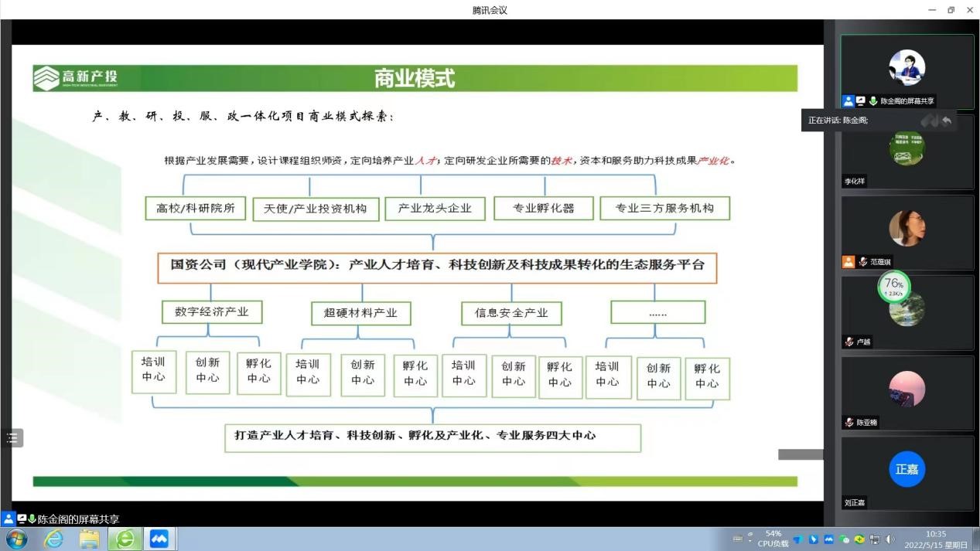Click the Windows Start button

[15, 539]
